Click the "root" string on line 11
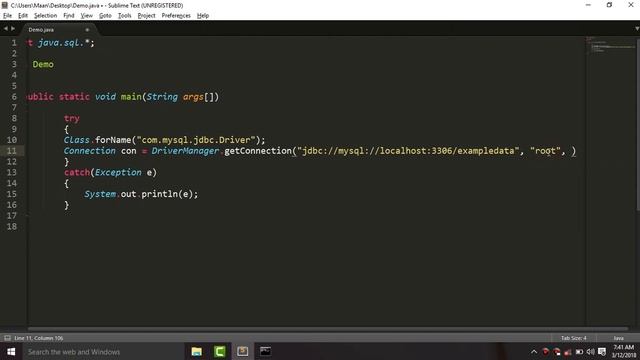 (x=545, y=151)
